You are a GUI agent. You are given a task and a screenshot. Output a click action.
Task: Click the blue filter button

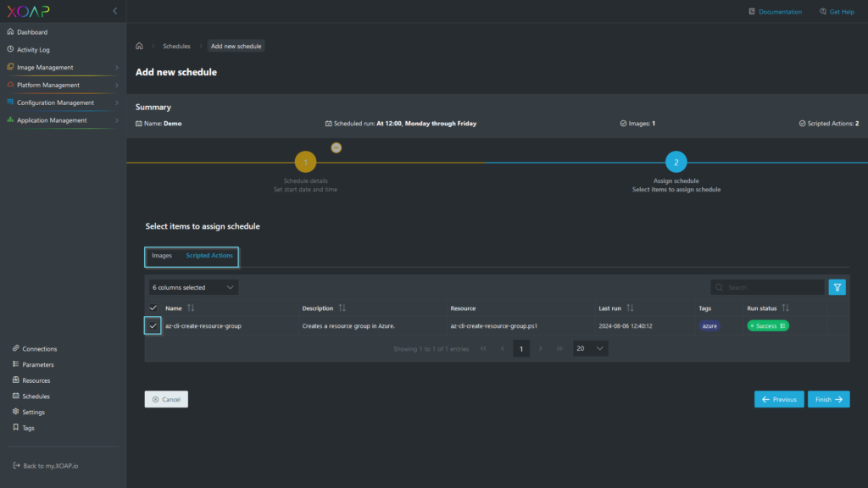[837, 287]
